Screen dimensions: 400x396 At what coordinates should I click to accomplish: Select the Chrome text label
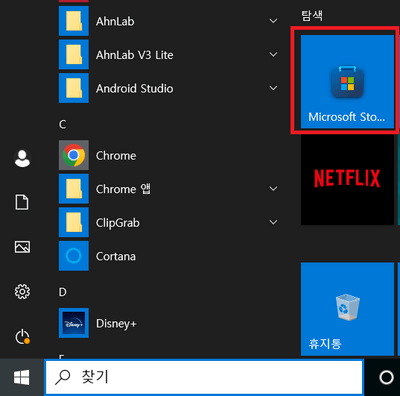point(116,155)
